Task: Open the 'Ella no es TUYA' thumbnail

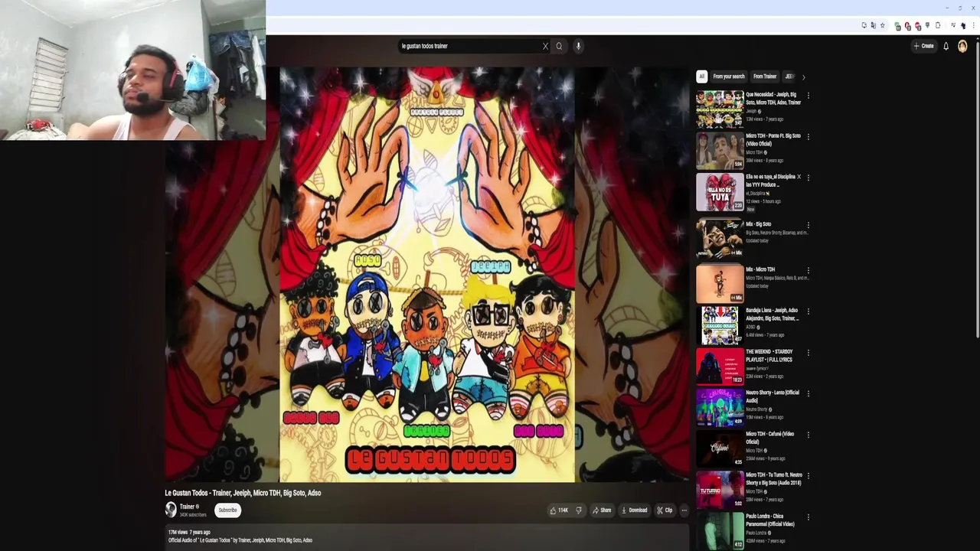Action: [720, 191]
